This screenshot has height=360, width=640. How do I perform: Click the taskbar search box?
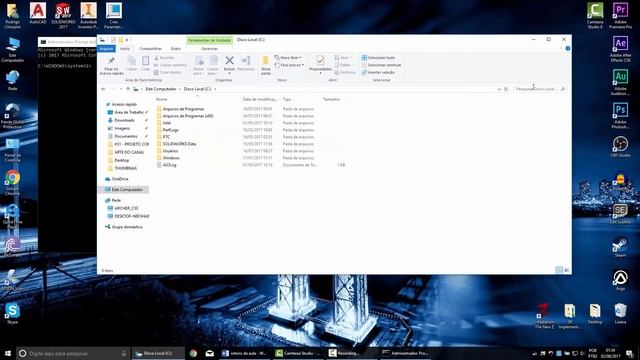(x=73, y=353)
